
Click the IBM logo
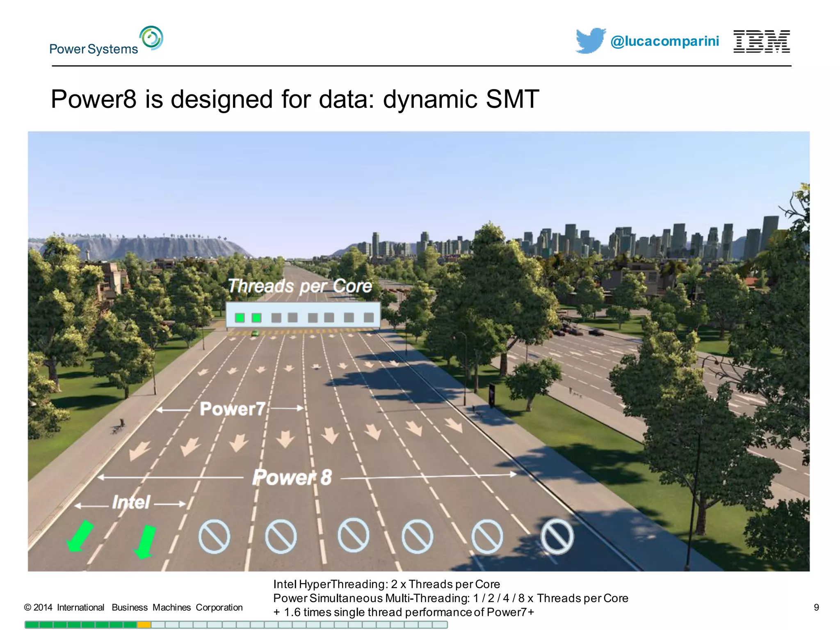(x=762, y=41)
